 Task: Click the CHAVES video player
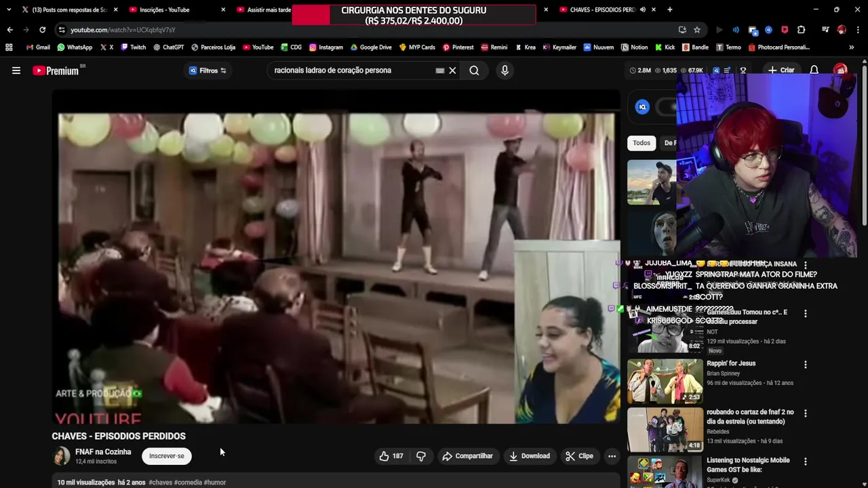[336, 258]
